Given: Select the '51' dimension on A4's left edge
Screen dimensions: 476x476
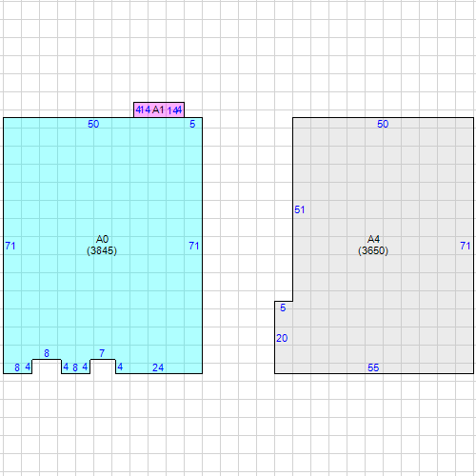Looking at the screenshot, I should tap(300, 209).
